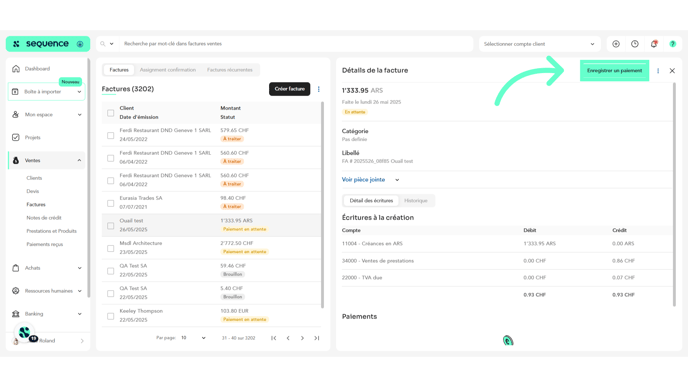This screenshot has height=387, width=688.
Task: Expand Voir pièce jointe chevron
Action: tap(397, 180)
